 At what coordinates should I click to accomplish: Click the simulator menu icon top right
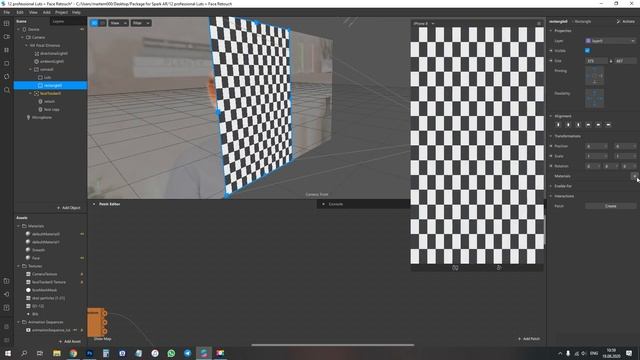pyautogui.click(x=539, y=24)
